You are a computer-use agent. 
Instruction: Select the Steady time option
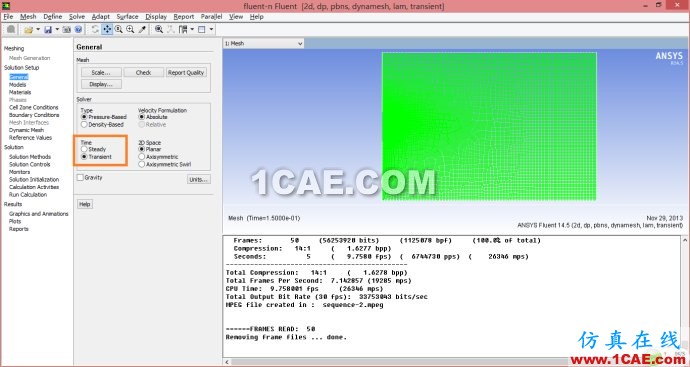coord(93,149)
